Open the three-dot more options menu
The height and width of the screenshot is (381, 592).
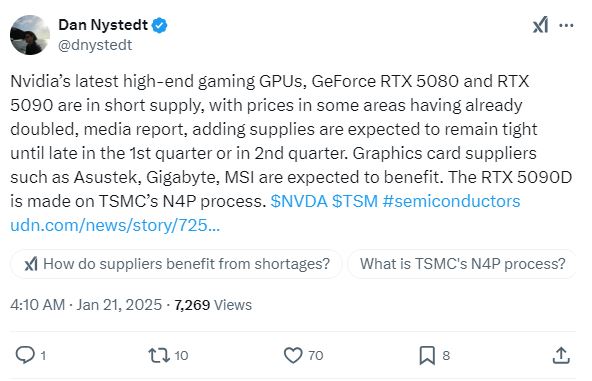pyautogui.click(x=566, y=25)
